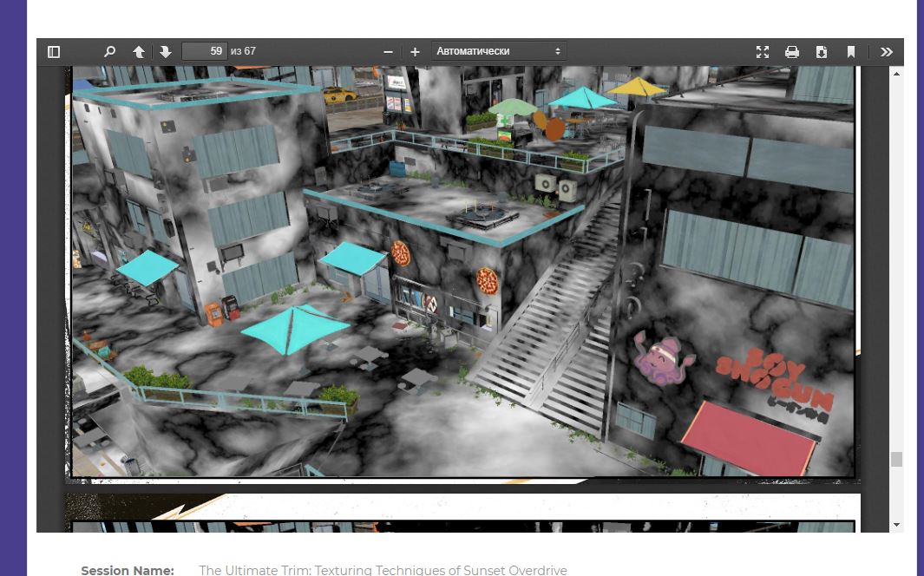The height and width of the screenshot is (576, 924).
Task: Open the current view bookmark link
Action: pos(851,52)
